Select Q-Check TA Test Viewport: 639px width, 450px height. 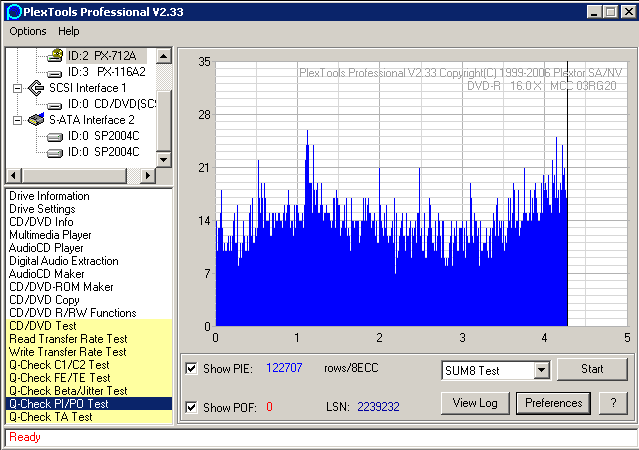[x=89, y=417]
